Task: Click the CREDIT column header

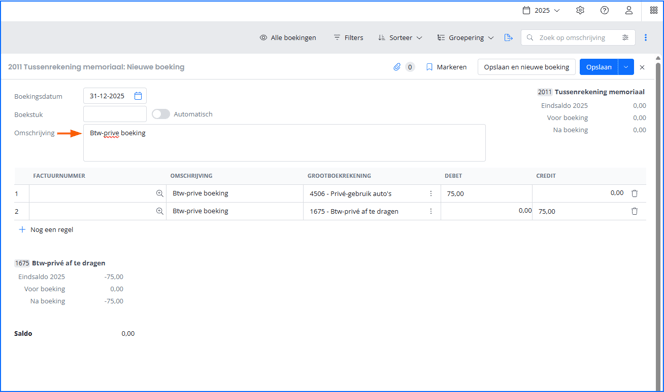Action: click(546, 176)
